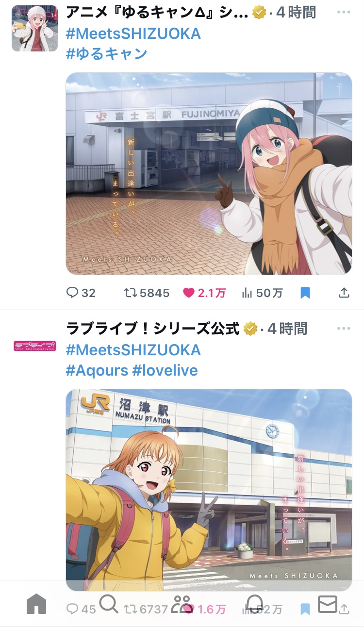
Task: View the Fujinomiya Station image
Action: coord(209,174)
